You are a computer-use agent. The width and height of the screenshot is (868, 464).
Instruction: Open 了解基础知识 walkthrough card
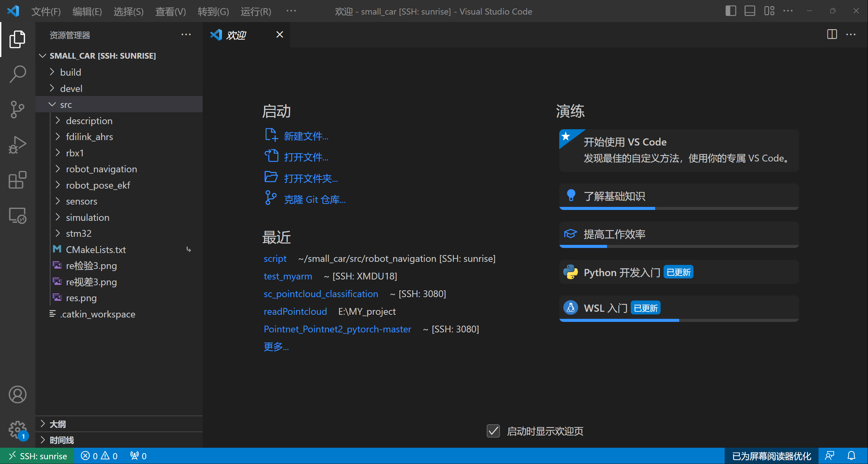pyautogui.click(x=679, y=196)
